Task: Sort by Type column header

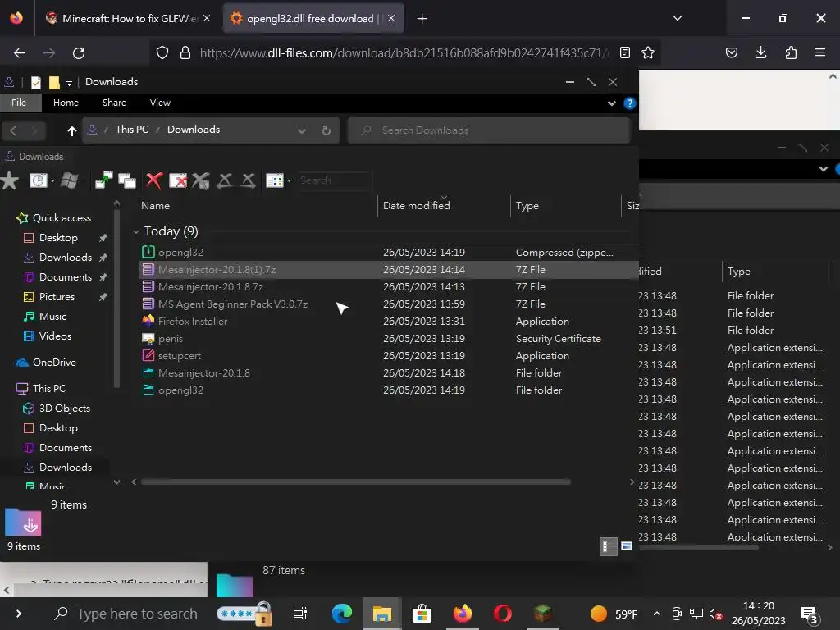Action: 527,206
